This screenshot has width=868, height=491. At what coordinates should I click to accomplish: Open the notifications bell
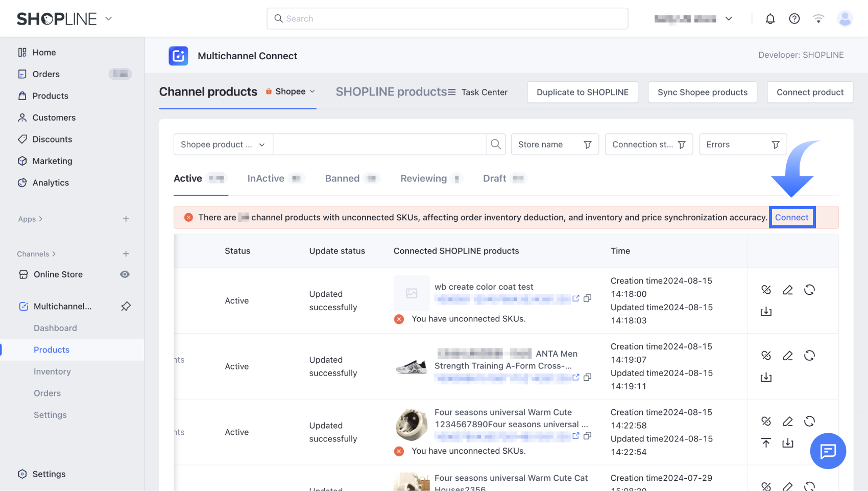[x=770, y=19]
